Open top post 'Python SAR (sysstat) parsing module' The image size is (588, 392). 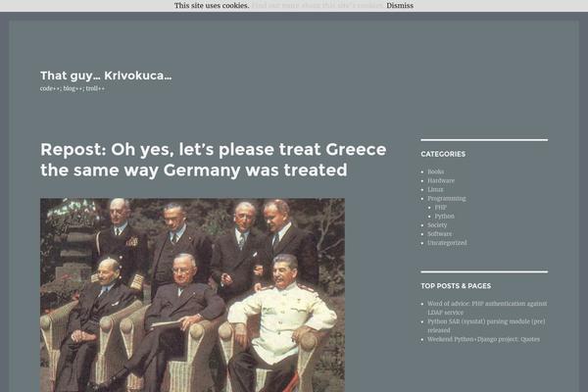pyautogui.click(x=486, y=326)
